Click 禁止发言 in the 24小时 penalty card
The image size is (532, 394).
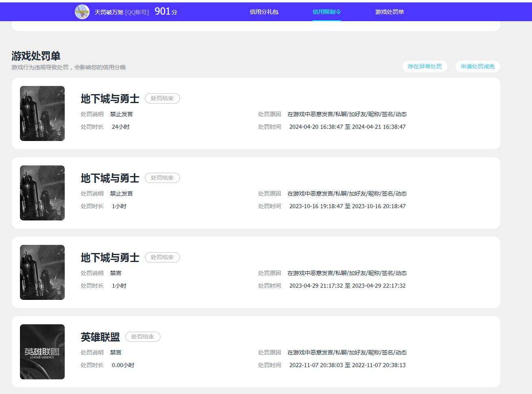(121, 114)
